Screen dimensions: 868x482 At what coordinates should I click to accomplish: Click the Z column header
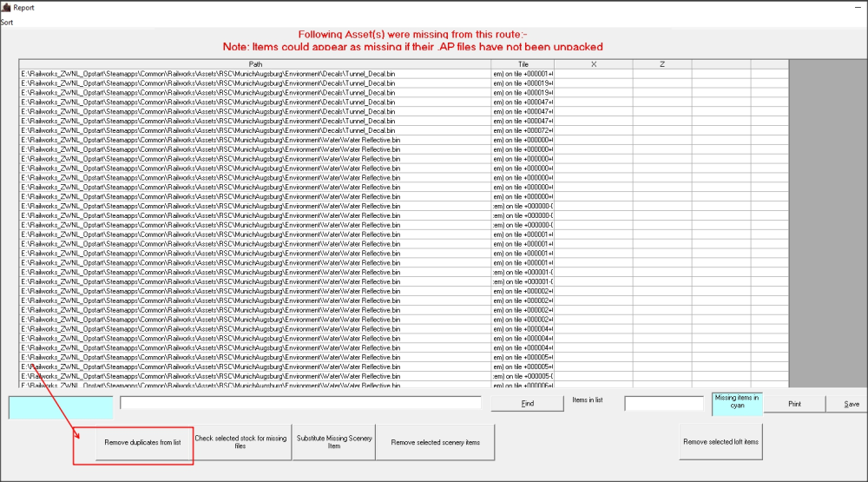point(661,64)
